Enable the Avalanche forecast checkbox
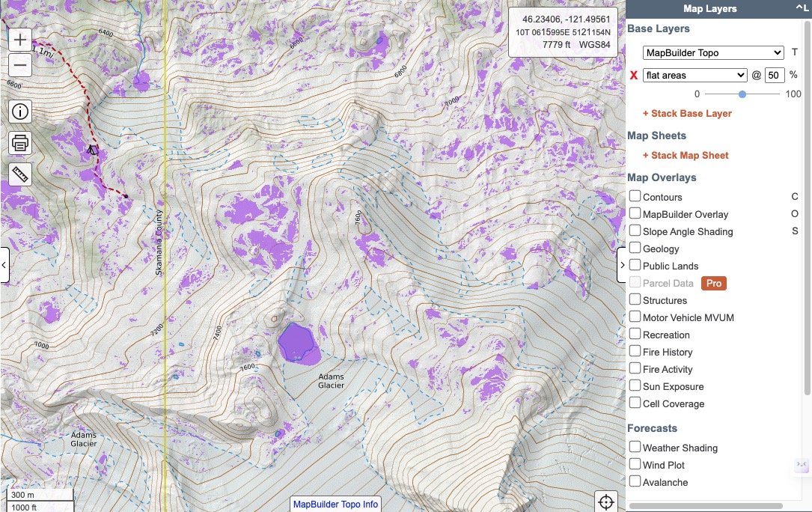 coord(635,481)
